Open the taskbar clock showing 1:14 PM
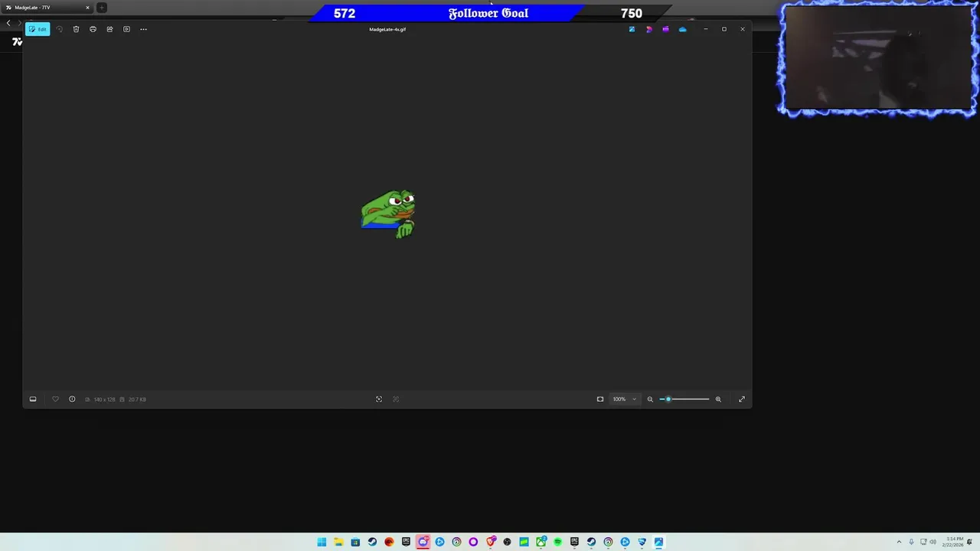980x551 pixels. tap(954, 542)
